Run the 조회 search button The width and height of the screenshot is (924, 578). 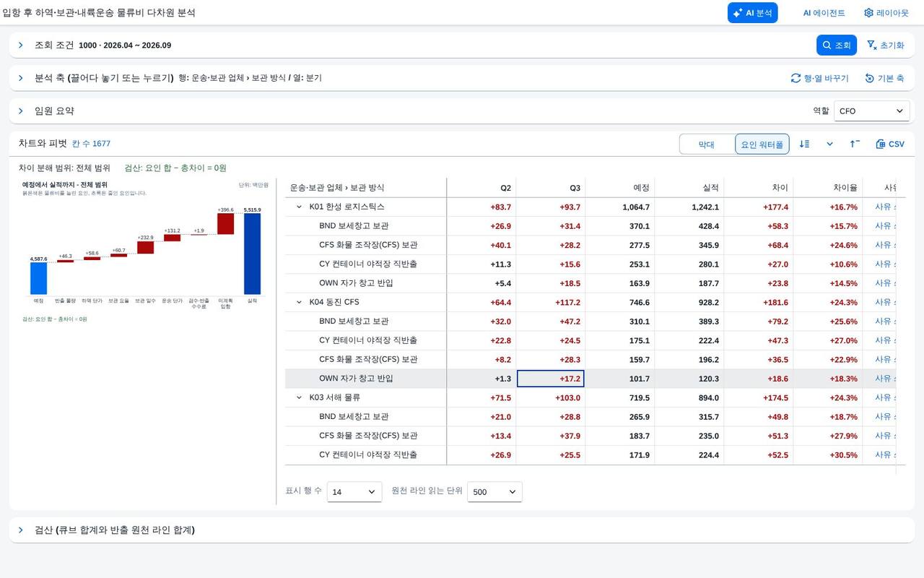coord(837,45)
